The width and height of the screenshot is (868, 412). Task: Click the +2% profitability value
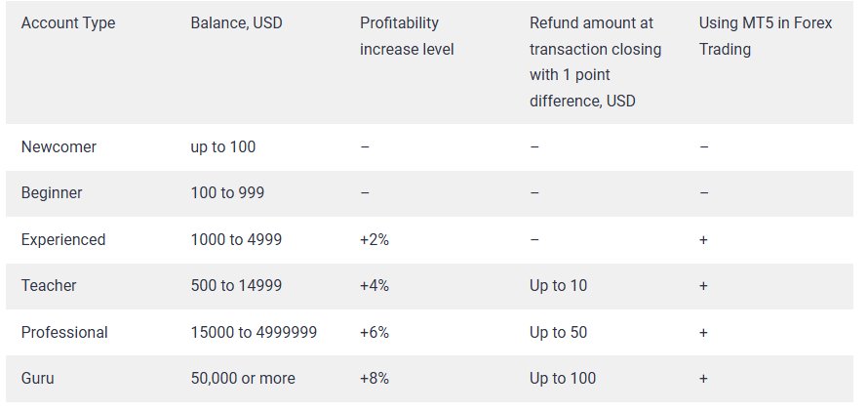[x=375, y=239]
